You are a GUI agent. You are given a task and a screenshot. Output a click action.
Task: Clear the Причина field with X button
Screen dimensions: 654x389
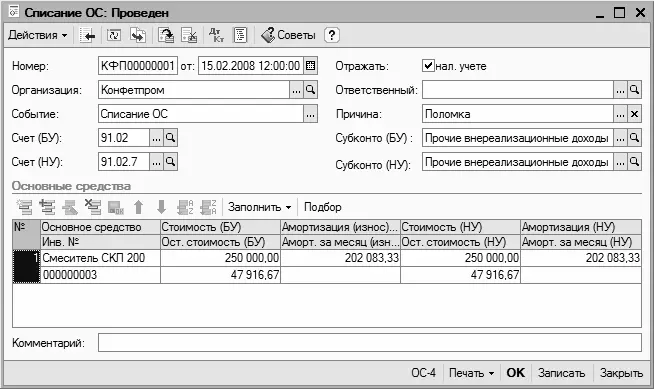634,114
